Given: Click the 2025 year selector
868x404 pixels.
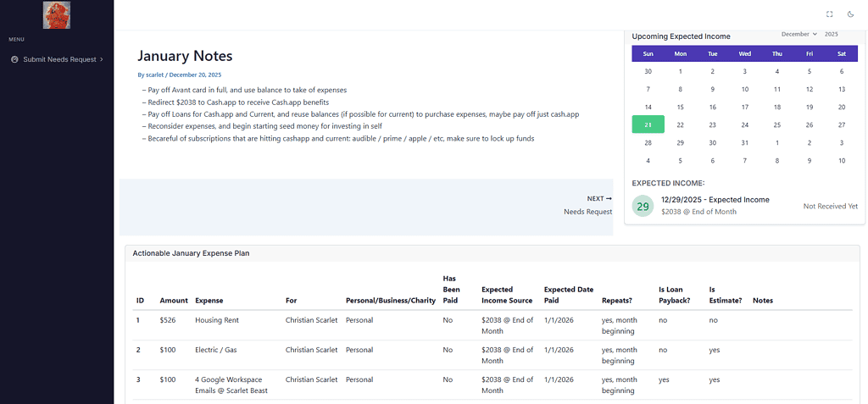Looking at the screenshot, I should click(831, 34).
